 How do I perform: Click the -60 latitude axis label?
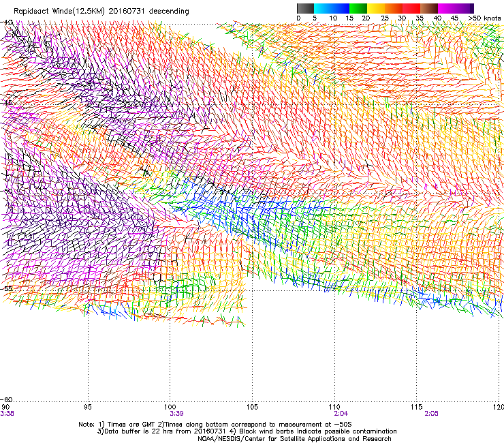point(6,399)
